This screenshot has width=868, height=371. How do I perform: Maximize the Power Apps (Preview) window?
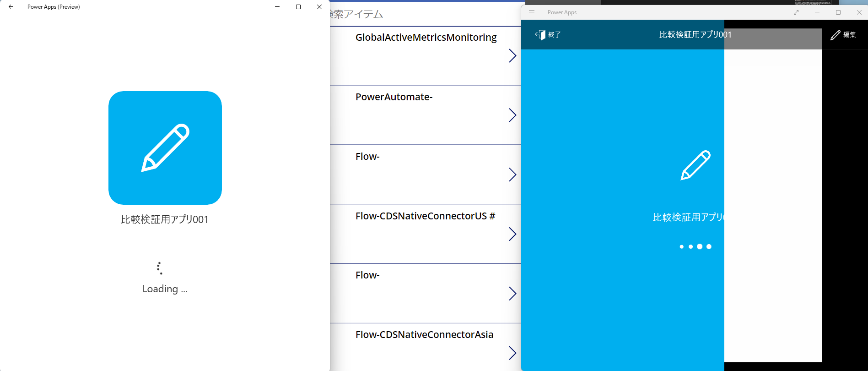click(298, 7)
